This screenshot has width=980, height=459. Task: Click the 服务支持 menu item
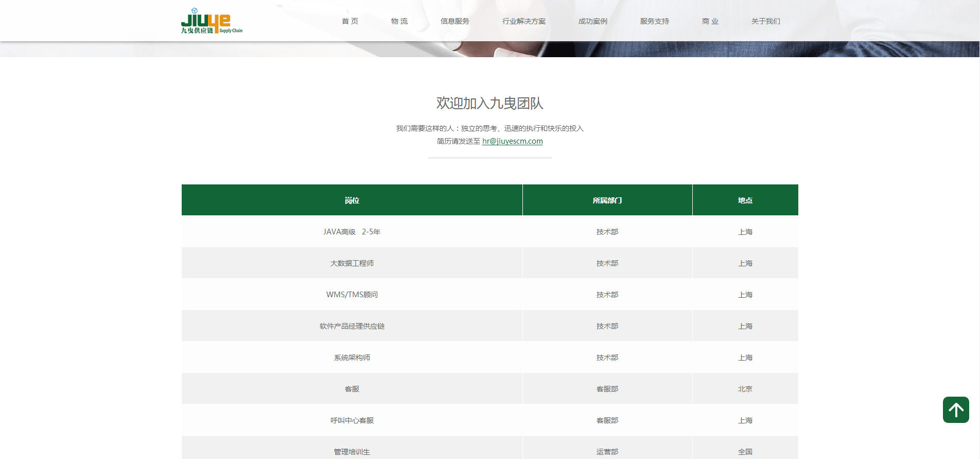pyautogui.click(x=655, y=21)
